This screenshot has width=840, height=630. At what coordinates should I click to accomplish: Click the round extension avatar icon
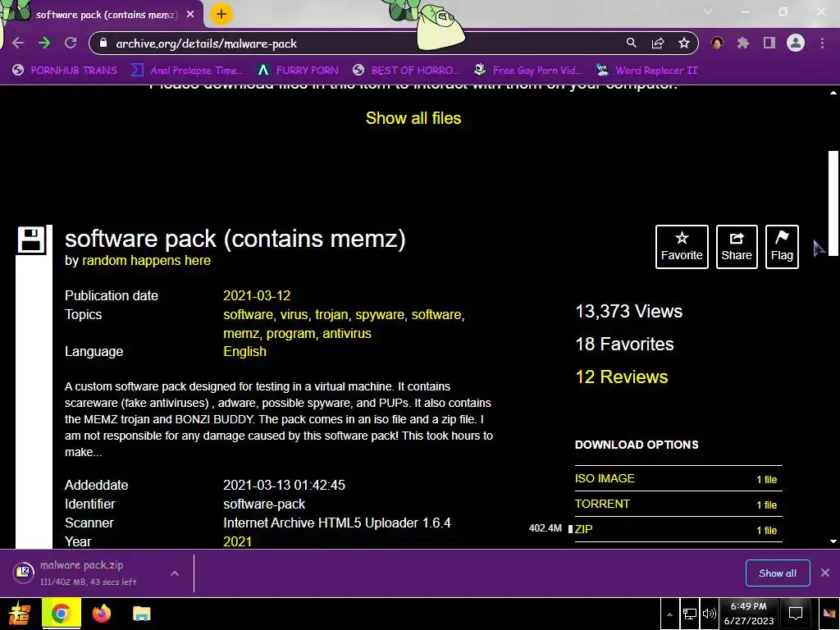pyautogui.click(x=717, y=43)
